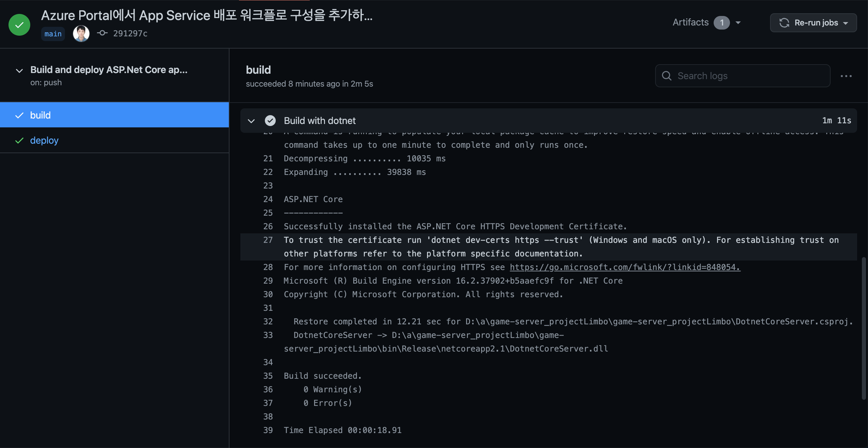Viewport: 868px width, 448px height.
Task: Open the go.microsoft.com fwlink HTTPS link
Action: pos(625,267)
